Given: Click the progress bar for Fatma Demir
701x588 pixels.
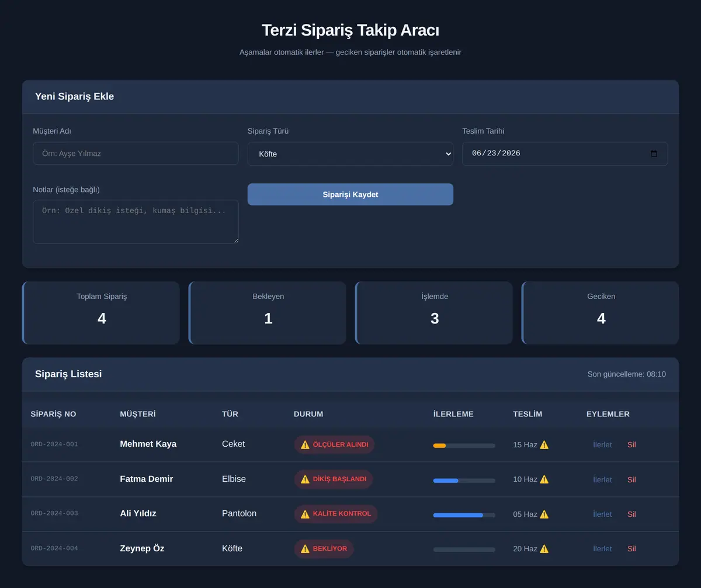Looking at the screenshot, I should pos(464,481).
